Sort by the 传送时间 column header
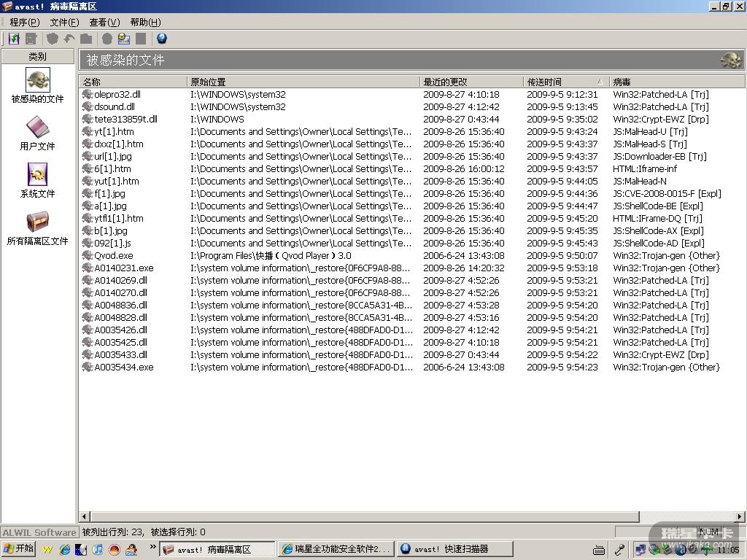747x560 pixels. coord(566,82)
